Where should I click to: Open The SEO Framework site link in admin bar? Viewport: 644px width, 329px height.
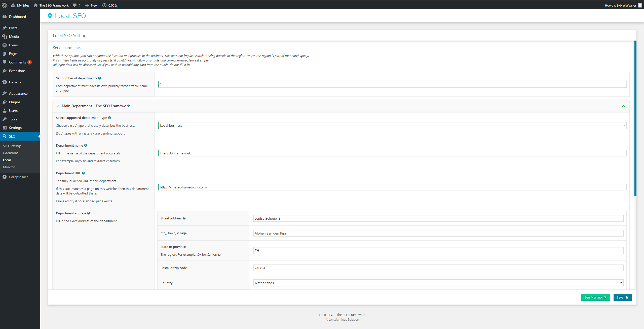[51, 5]
